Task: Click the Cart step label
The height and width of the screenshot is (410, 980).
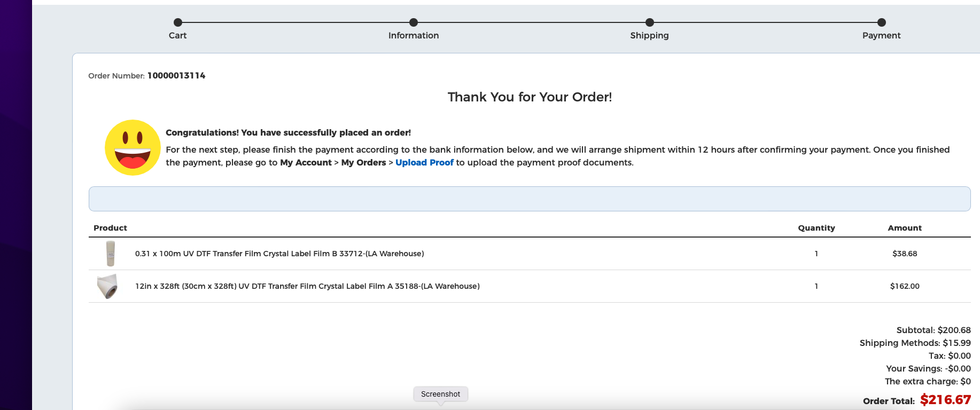Action: coord(178,35)
